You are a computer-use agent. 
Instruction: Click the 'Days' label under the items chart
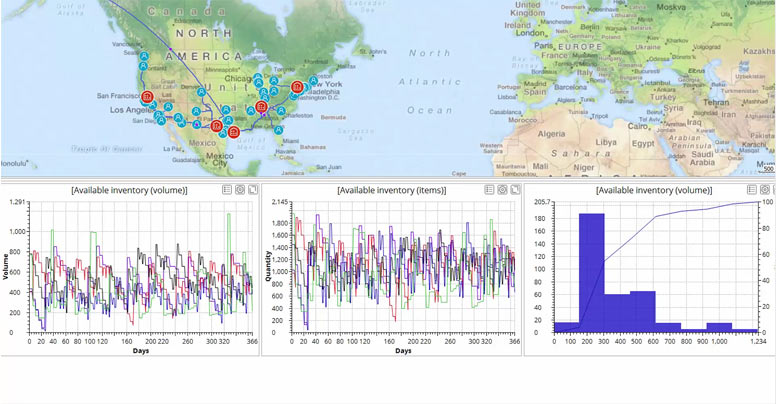click(x=403, y=351)
